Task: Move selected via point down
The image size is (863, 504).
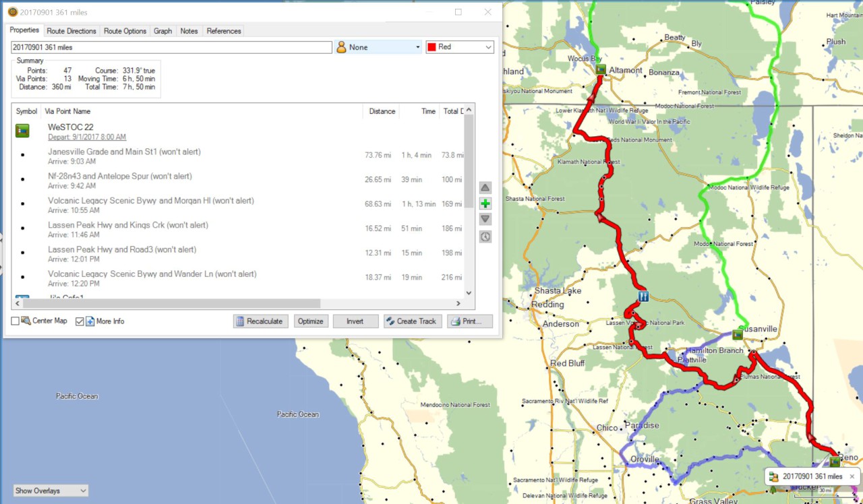Action: pos(485,220)
